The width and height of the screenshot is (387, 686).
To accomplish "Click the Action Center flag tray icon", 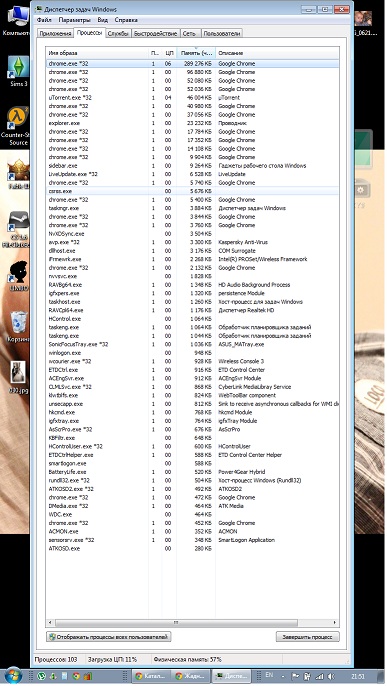I will click(295, 676).
